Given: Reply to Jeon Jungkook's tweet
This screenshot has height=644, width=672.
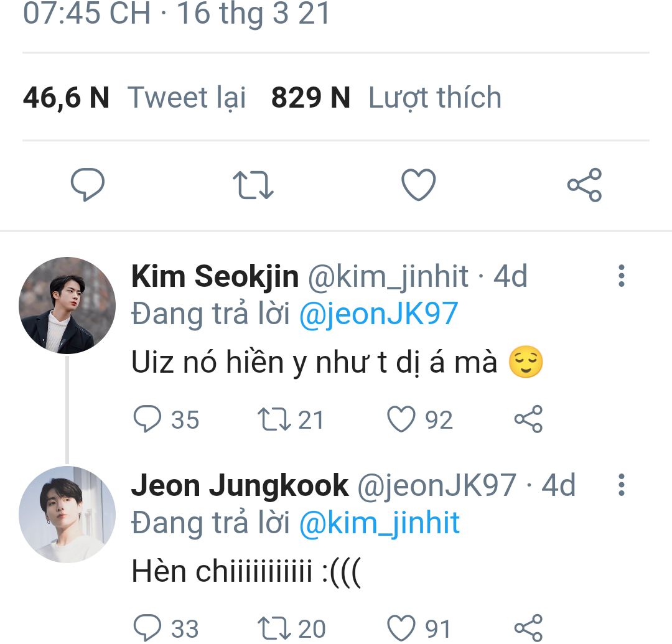Looking at the screenshot, I should 148,628.
